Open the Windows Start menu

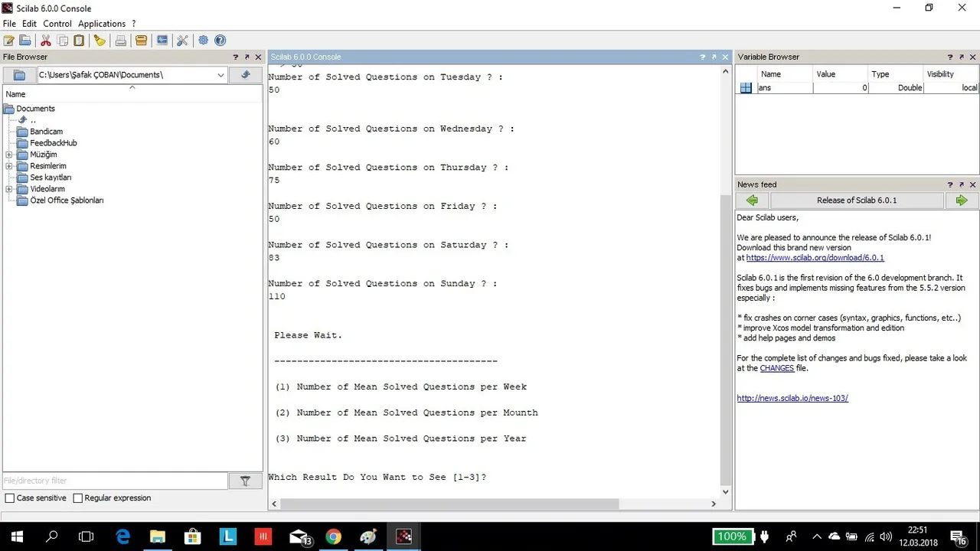pos(17,536)
